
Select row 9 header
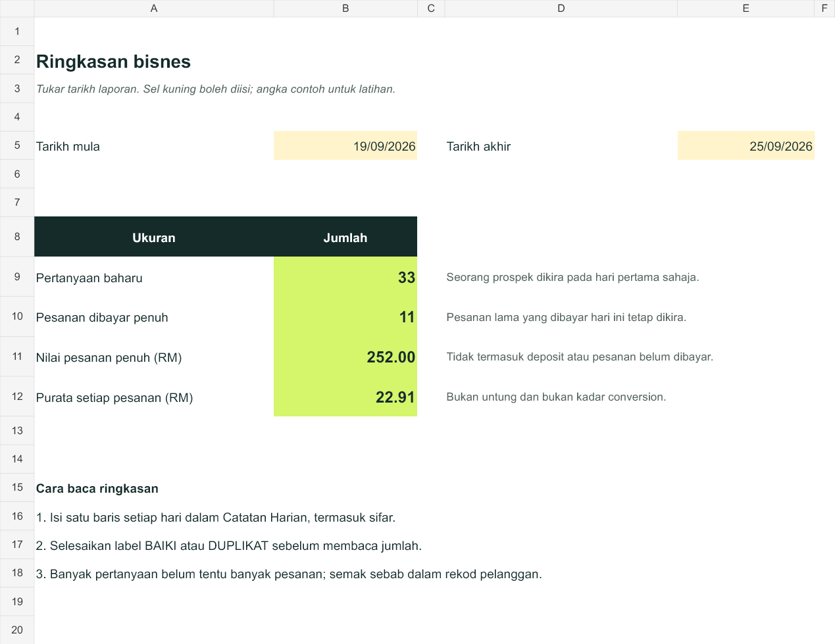17,277
